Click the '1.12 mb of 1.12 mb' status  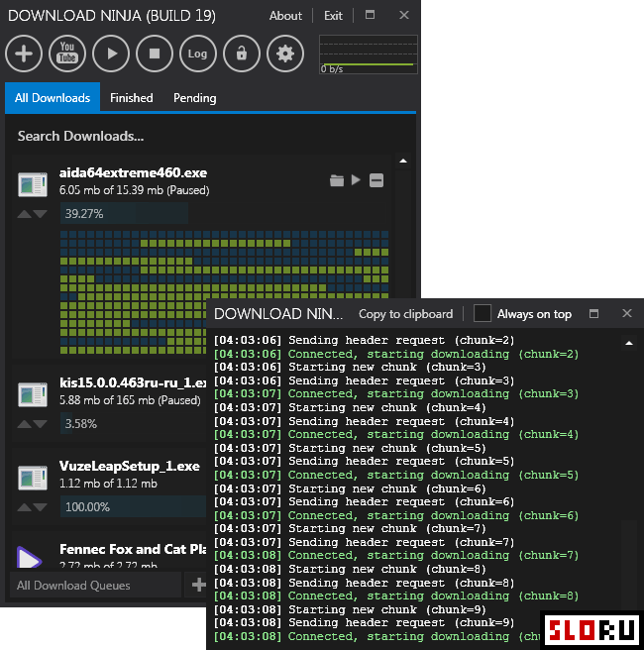point(108,484)
